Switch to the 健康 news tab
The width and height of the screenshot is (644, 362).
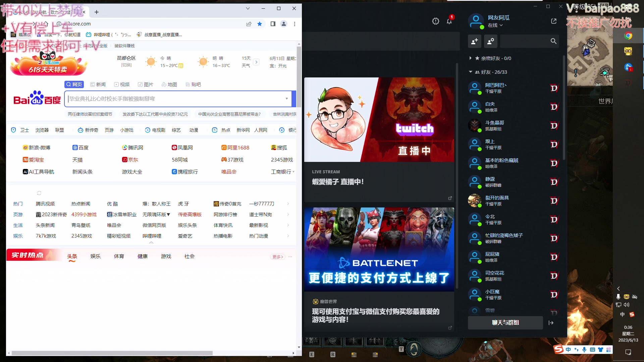(x=143, y=256)
